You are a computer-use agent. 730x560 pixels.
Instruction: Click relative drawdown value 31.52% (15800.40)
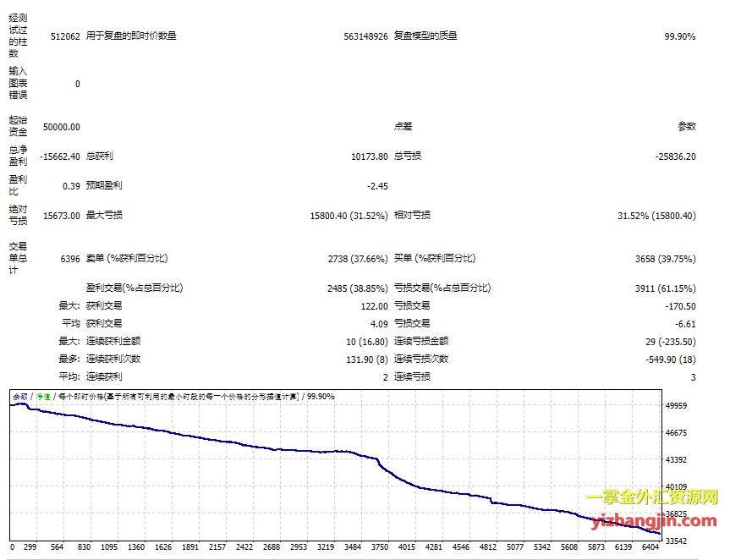tap(656, 216)
